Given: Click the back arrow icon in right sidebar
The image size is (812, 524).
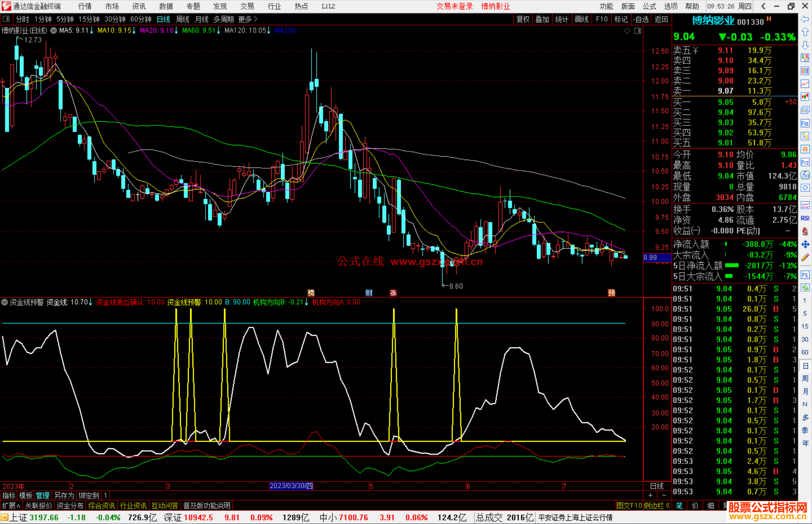Looking at the screenshot, I should pos(805,19).
